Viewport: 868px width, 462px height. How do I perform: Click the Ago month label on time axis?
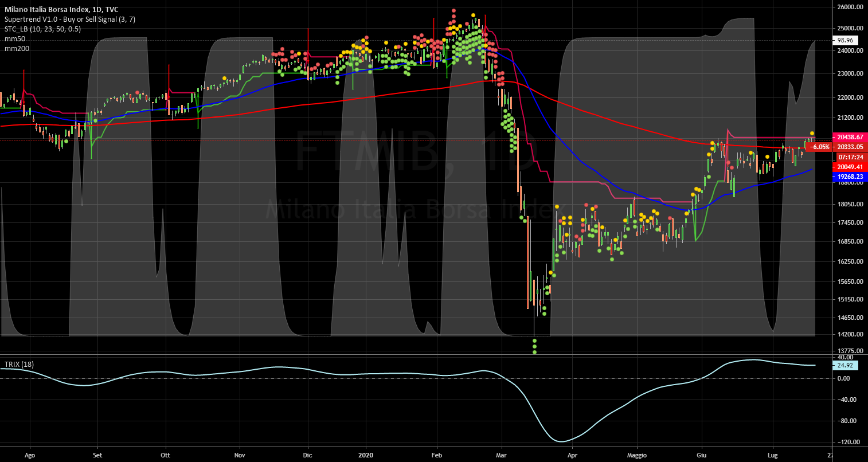pos(30,455)
